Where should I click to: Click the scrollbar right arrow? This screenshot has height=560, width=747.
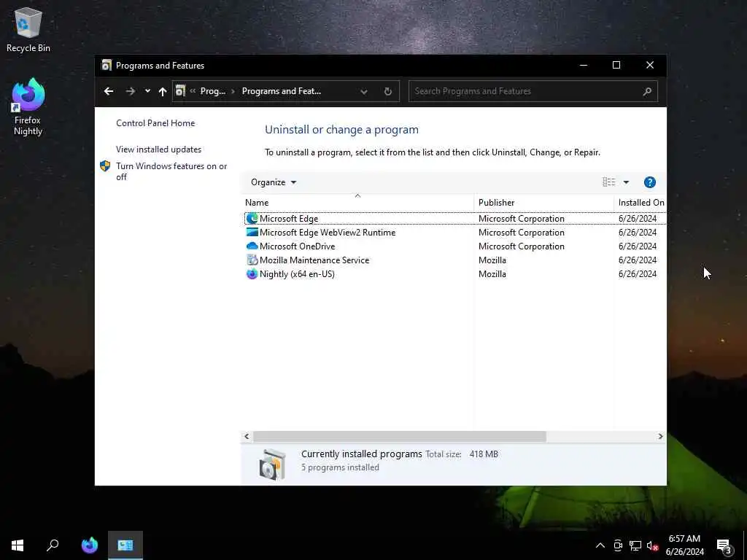[x=660, y=436]
